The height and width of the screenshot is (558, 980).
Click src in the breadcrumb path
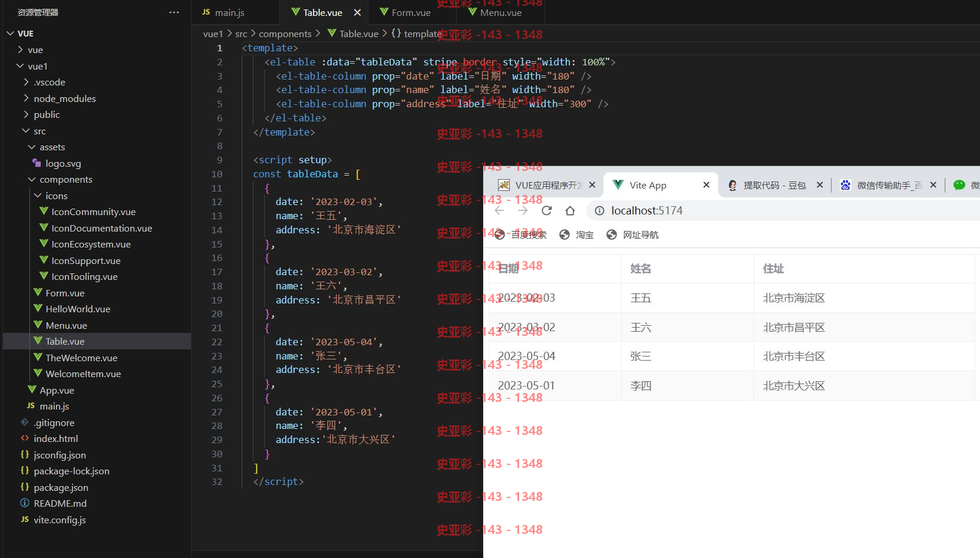pyautogui.click(x=241, y=34)
